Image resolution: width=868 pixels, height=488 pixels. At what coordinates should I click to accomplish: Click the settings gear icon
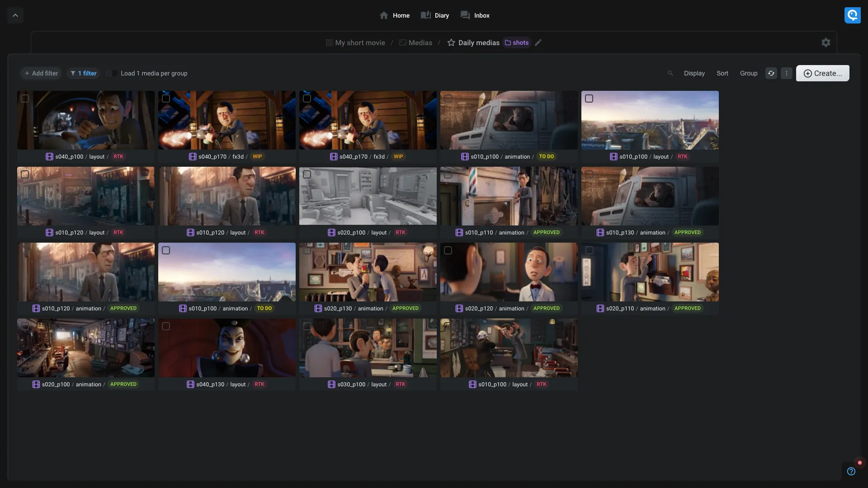coord(826,42)
